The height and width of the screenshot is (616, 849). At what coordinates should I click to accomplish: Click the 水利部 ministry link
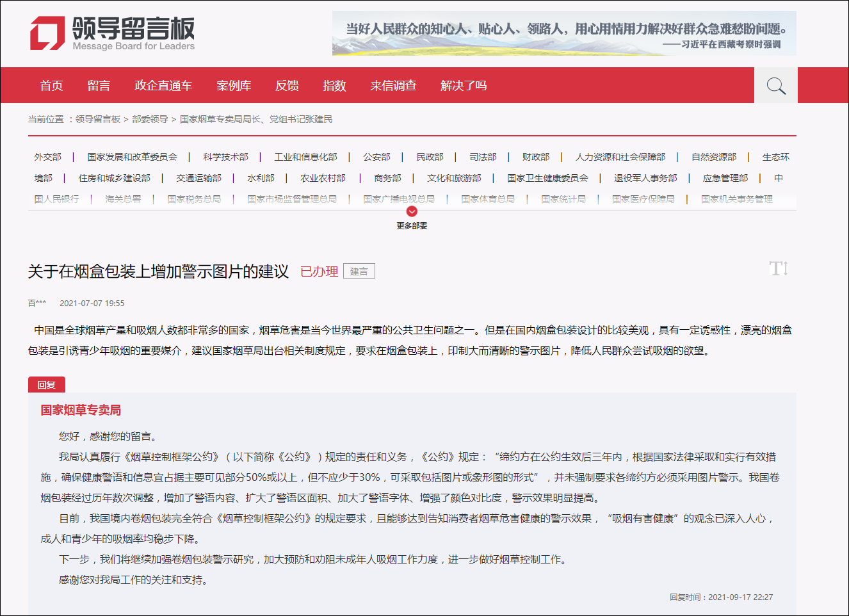pos(261,178)
